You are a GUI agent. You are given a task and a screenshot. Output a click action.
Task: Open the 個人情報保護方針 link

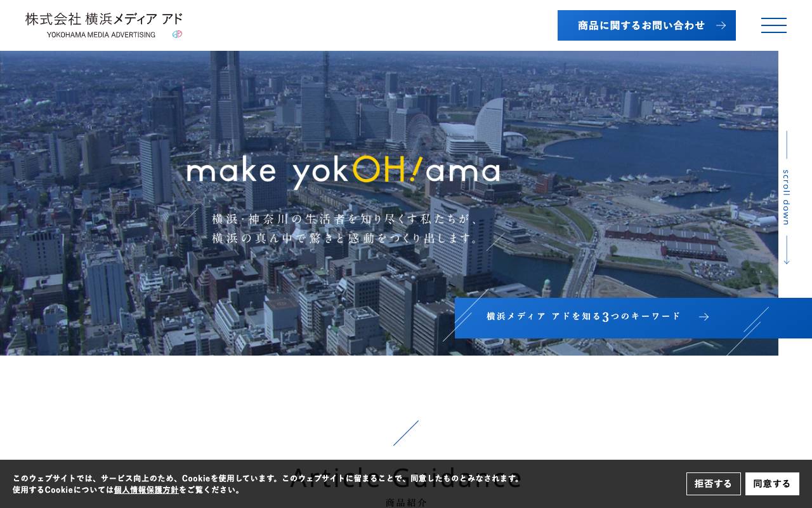tap(147, 490)
